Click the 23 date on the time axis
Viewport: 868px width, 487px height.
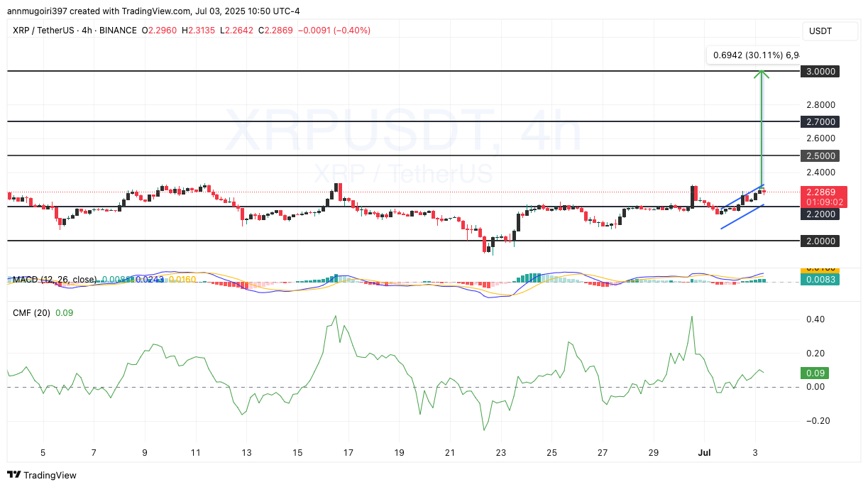501,452
